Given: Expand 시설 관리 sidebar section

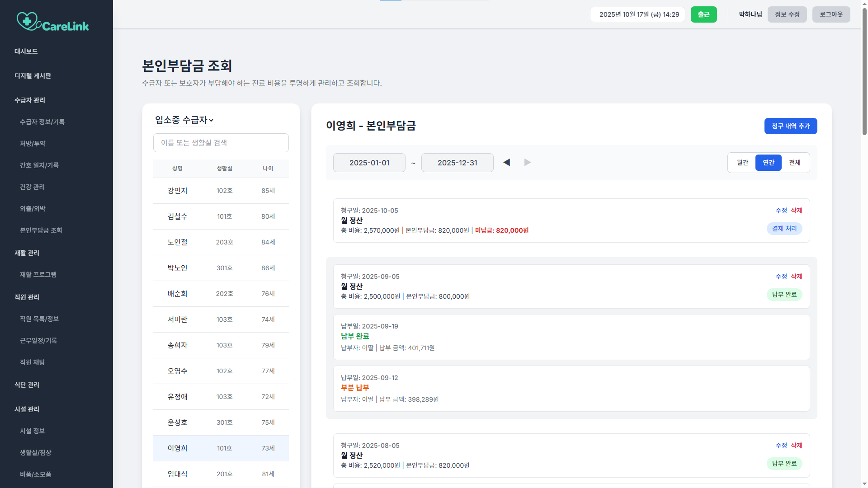Looking at the screenshot, I should click(27, 409).
